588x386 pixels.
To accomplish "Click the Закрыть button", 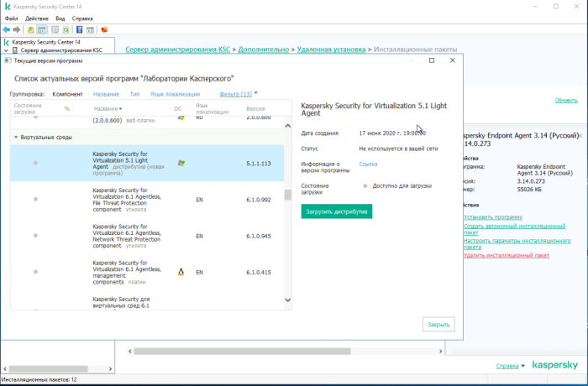I will (x=438, y=325).
